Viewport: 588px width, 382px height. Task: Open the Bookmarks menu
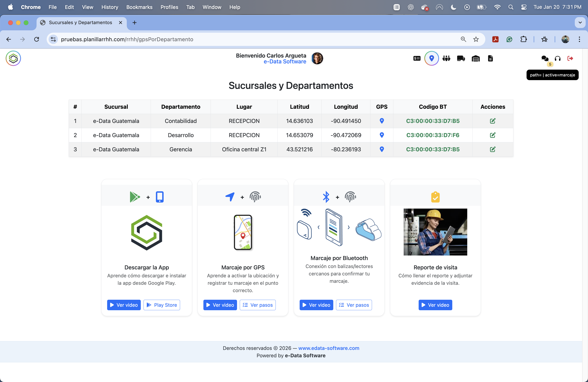(x=139, y=7)
